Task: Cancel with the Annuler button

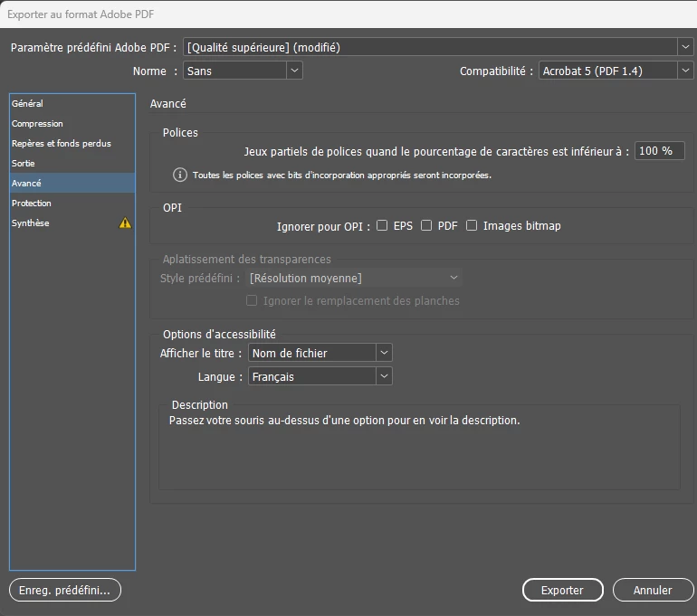Action: pos(653,590)
